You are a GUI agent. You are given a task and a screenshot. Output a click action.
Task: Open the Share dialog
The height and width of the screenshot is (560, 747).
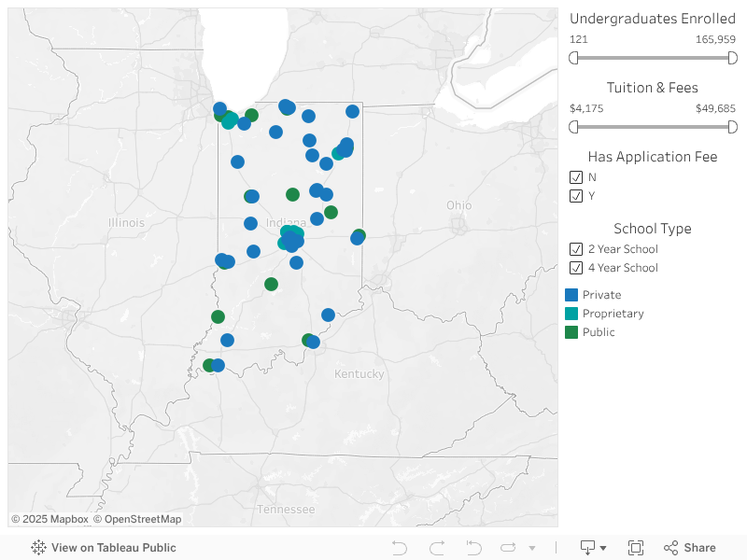(x=690, y=548)
